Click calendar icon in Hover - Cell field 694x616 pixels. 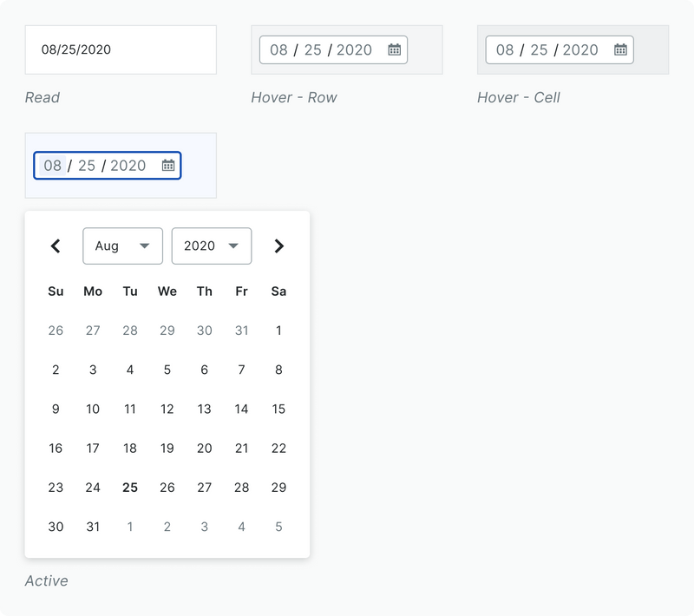pos(620,49)
